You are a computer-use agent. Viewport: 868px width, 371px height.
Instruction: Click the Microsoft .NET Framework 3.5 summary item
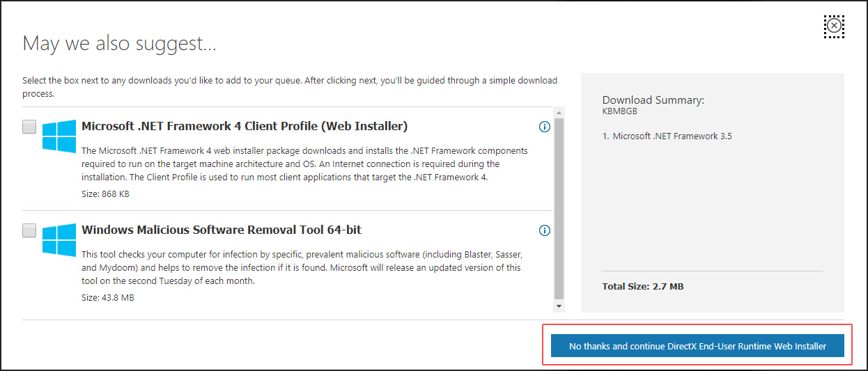coord(667,136)
